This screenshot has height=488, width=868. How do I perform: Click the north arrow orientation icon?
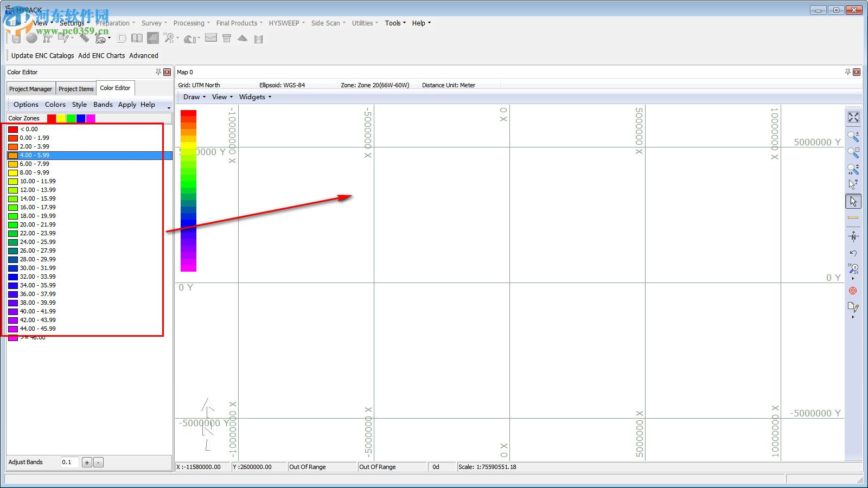(853, 236)
